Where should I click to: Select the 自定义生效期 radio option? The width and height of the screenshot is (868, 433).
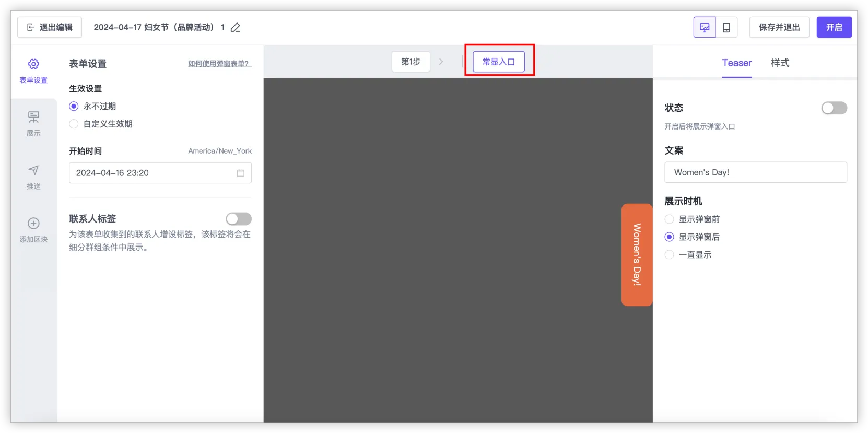(x=74, y=124)
